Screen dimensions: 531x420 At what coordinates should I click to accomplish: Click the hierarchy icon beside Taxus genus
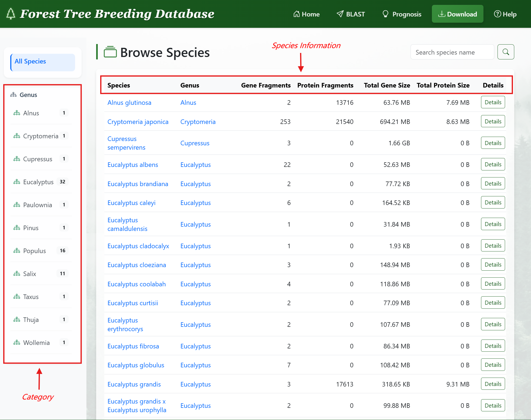pyautogui.click(x=17, y=297)
